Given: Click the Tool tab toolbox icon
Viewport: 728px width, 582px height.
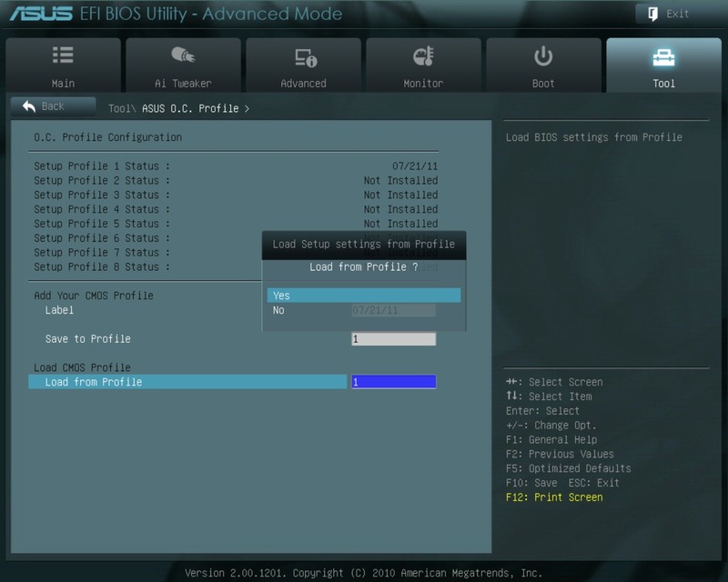Looking at the screenshot, I should tap(663, 57).
